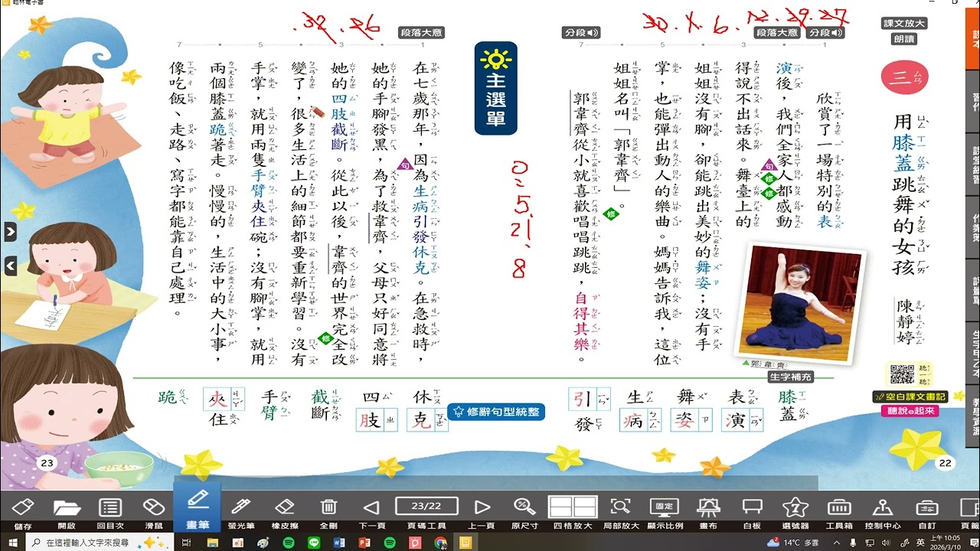
Task: Activate the 橡皮擦 eraser tool
Action: coord(285,512)
